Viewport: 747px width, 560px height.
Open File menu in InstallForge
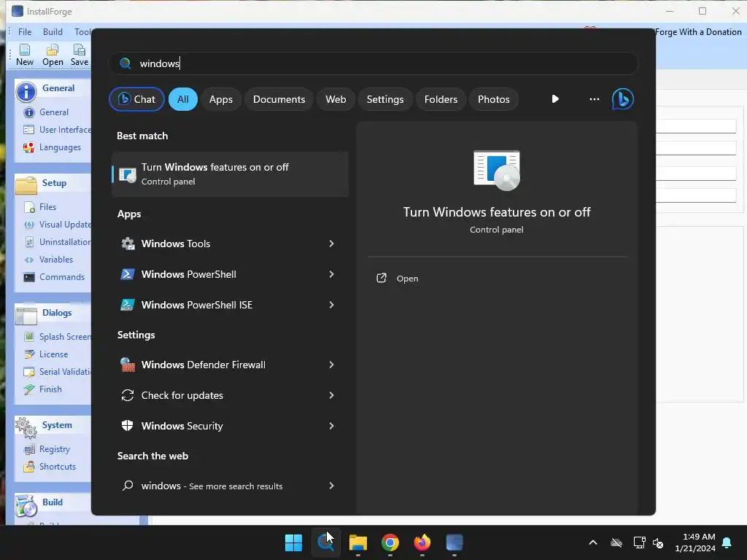click(25, 32)
